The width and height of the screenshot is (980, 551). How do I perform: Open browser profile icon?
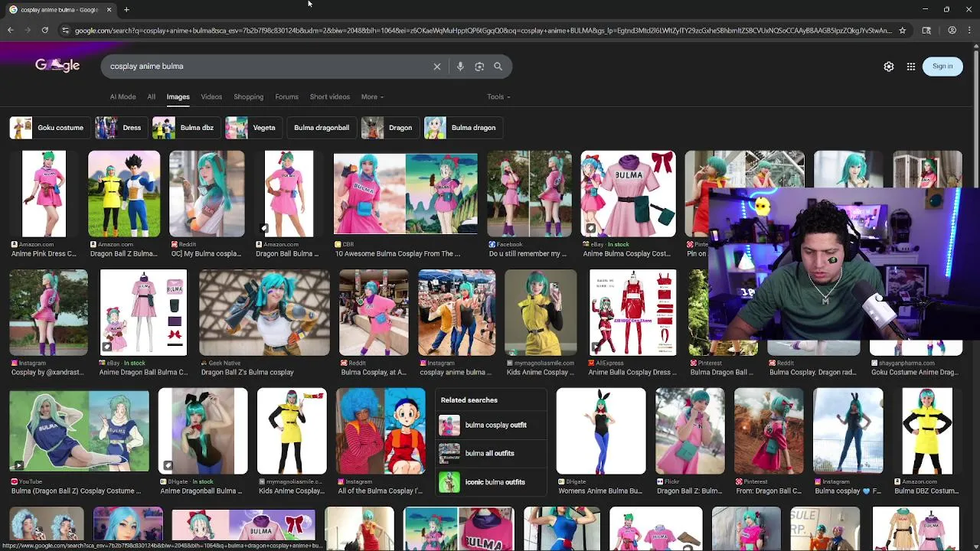[952, 31]
